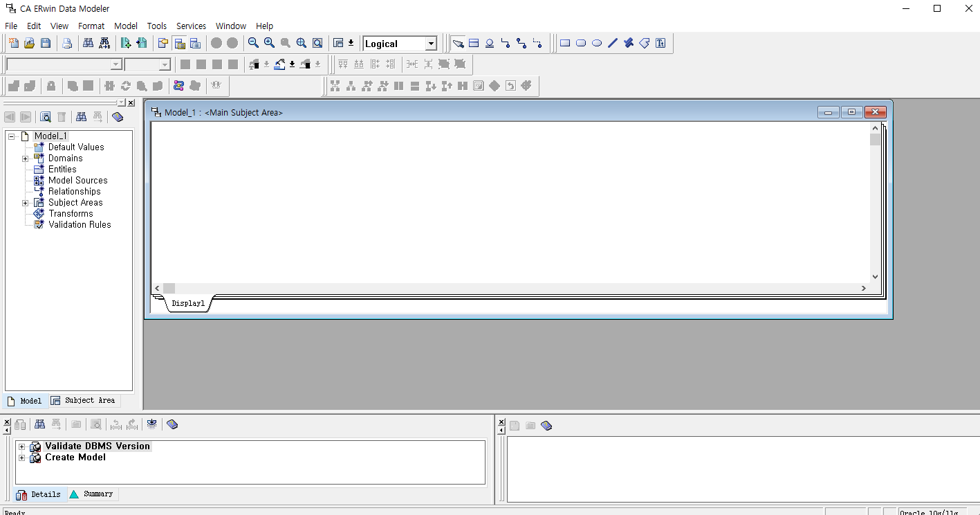
Task: Select the Ellipse drawing shape
Action: point(597,43)
